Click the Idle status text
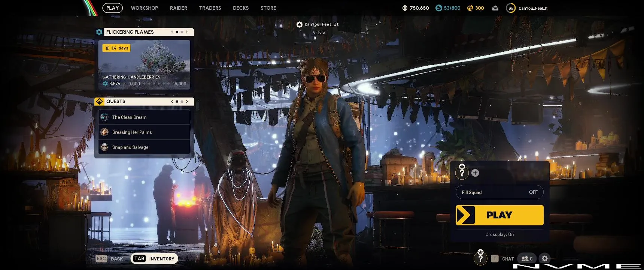This screenshot has width=644, height=270. (x=321, y=33)
